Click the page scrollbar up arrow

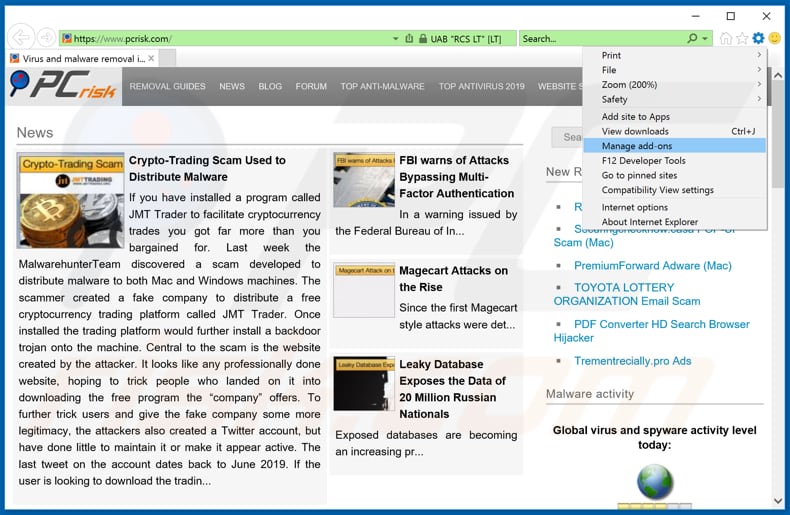(x=777, y=76)
